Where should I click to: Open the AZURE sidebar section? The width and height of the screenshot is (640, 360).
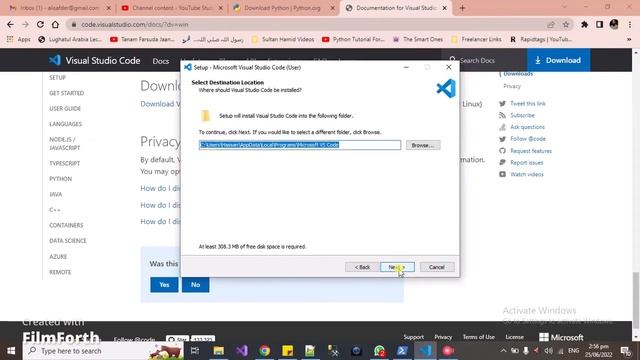pos(58,257)
